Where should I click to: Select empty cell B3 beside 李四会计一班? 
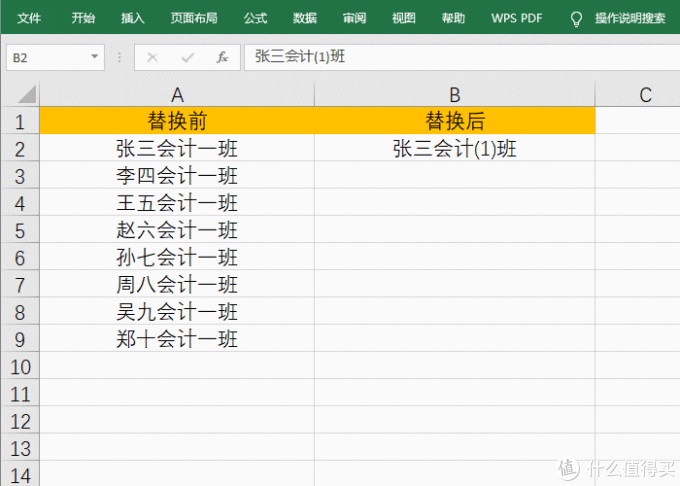coord(454,176)
